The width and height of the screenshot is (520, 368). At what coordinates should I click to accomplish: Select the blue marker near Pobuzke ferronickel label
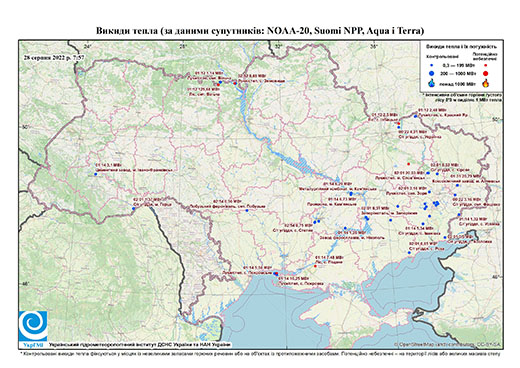pos(247,210)
